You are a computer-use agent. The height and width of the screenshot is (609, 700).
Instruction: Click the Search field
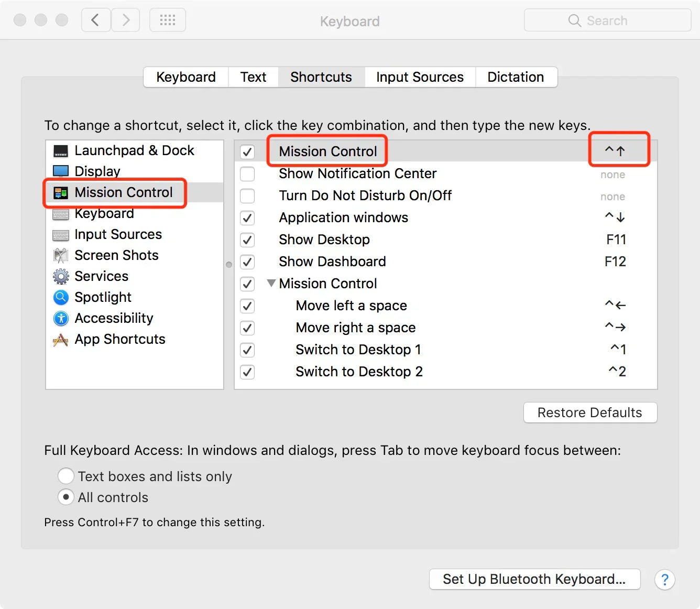607,20
